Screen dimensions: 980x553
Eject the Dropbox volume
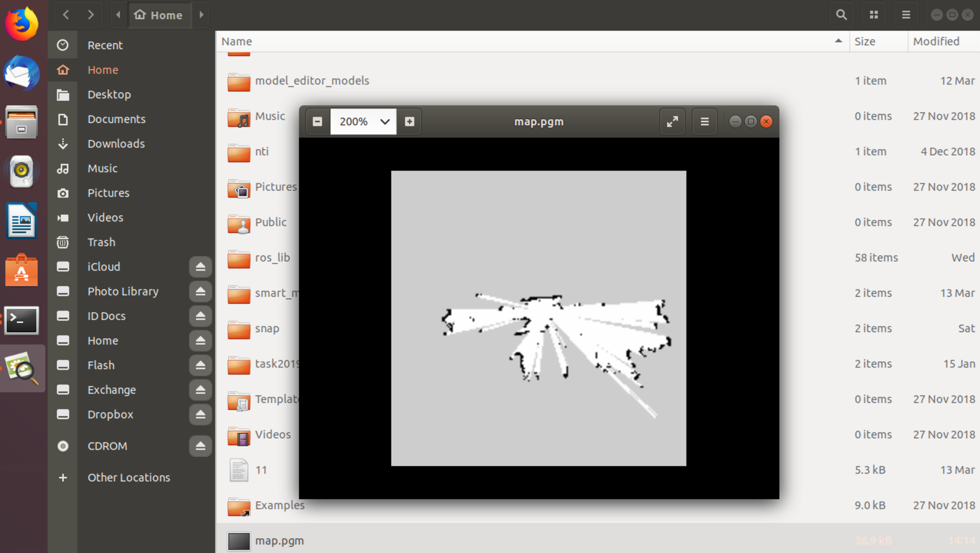[x=200, y=414]
